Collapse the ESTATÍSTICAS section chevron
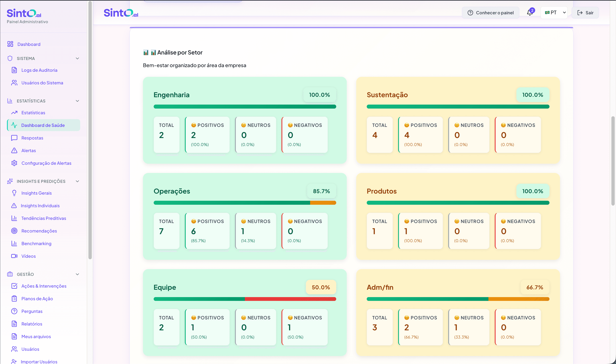This screenshot has width=616, height=364. point(77,101)
